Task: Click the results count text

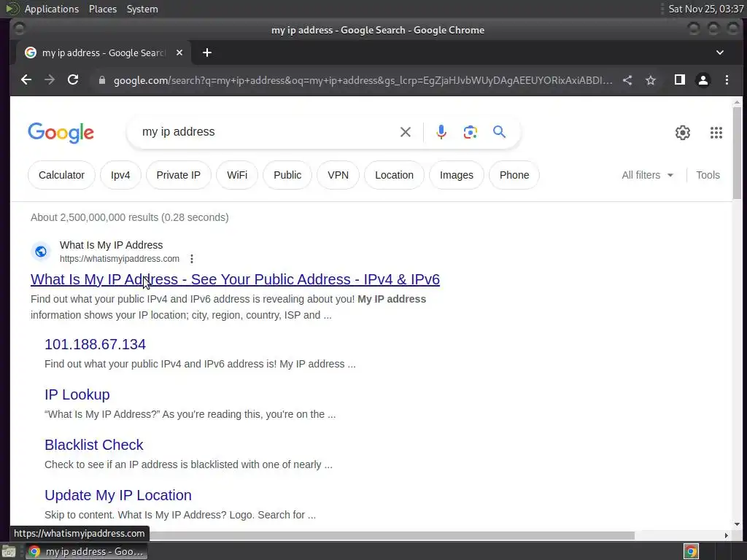Action: pyautogui.click(x=130, y=217)
